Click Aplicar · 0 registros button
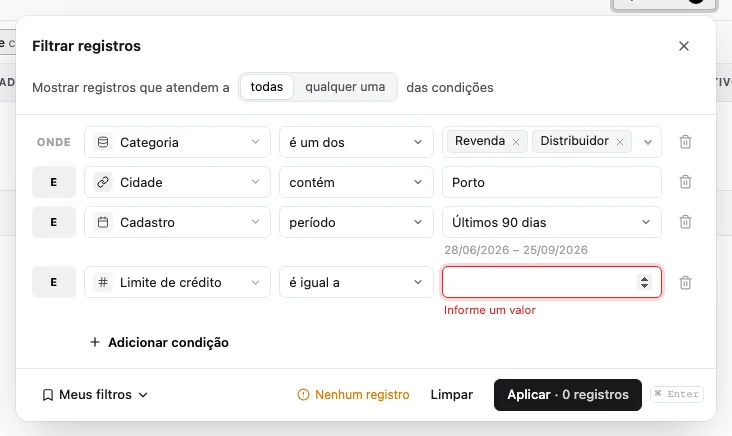 pyautogui.click(x=568, y=395)
